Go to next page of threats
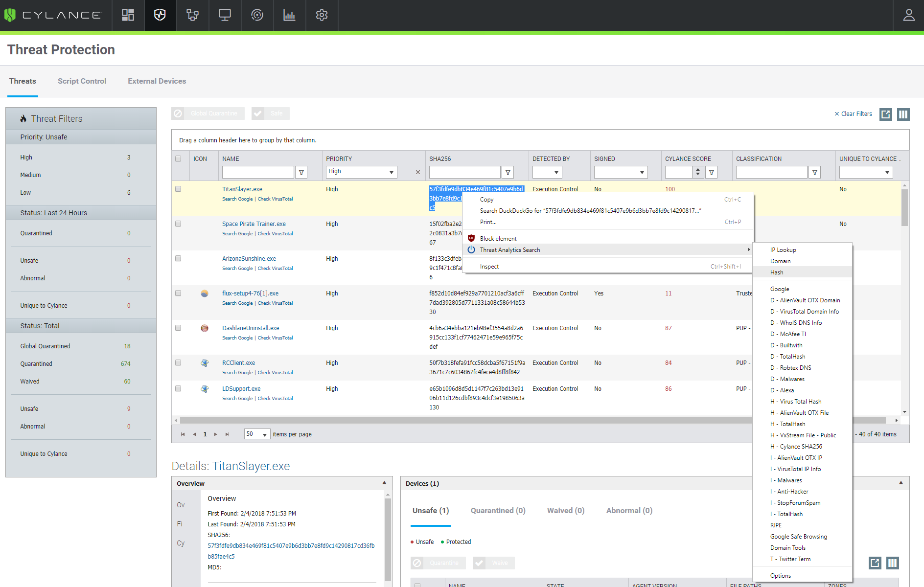 (216, 434)
